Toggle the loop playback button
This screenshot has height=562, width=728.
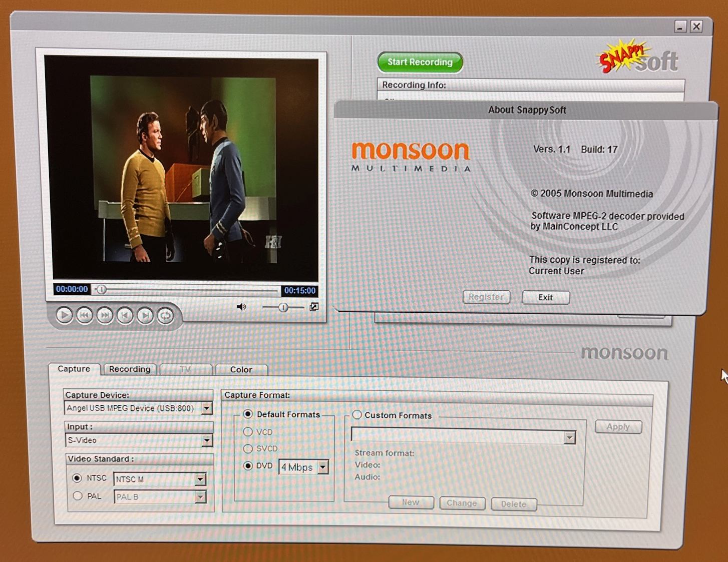click(166, 316)
